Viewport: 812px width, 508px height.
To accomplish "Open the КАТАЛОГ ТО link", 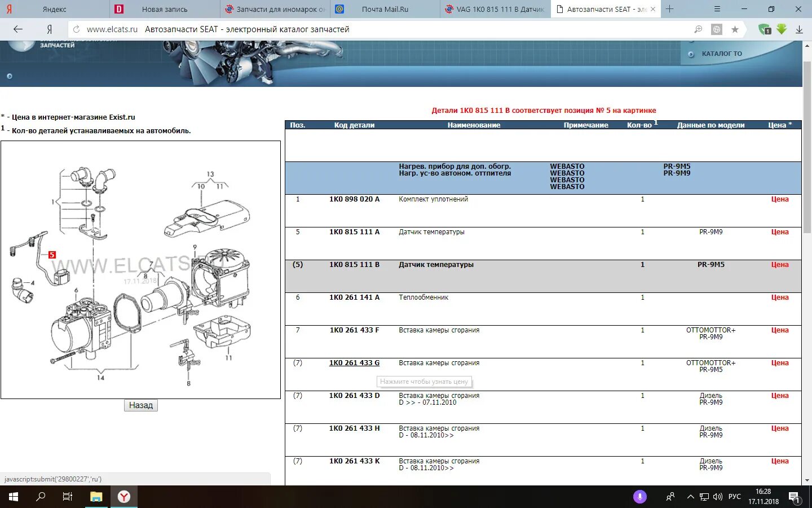I will [x=722, y=54].
